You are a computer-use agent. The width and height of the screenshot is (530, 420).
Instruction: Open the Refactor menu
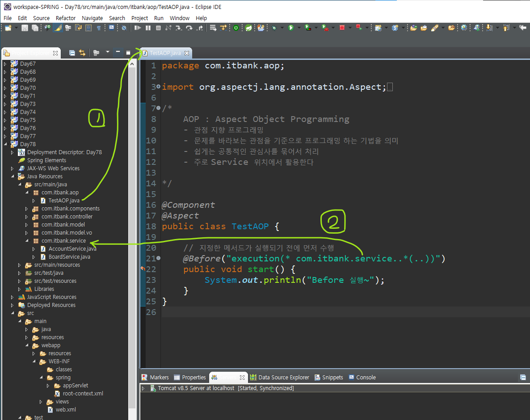point(66,18)
